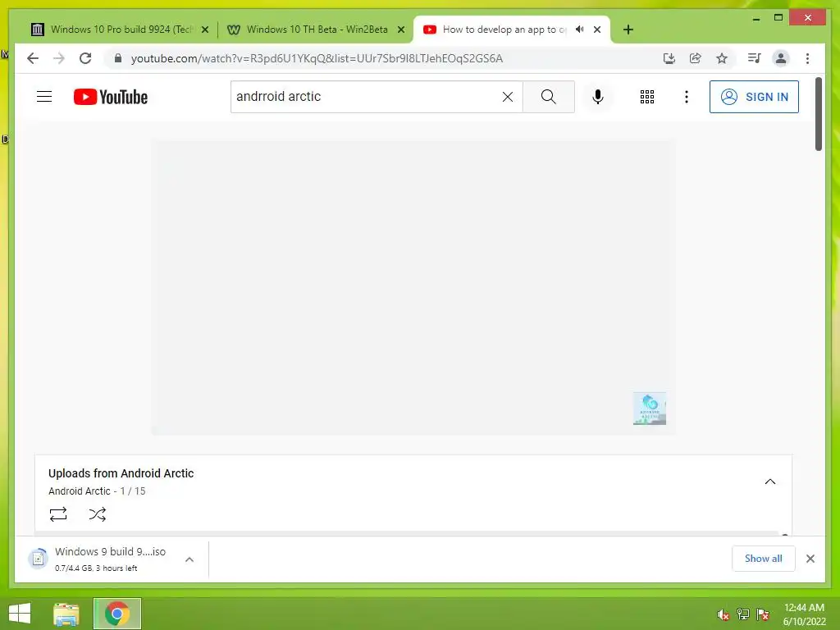Open the media controls icon in Chrome toolbar
This screenshot has height=630, width=840.
[x=755, y=58]
